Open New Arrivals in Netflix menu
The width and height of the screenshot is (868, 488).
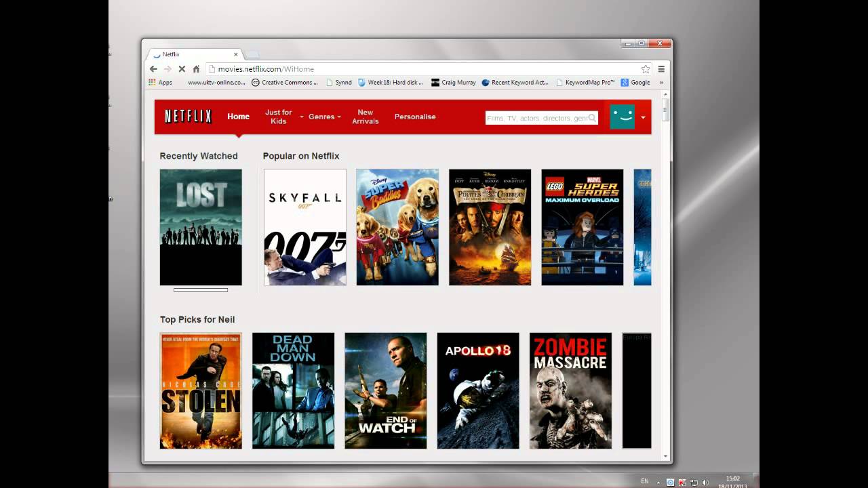coord(366,117)
